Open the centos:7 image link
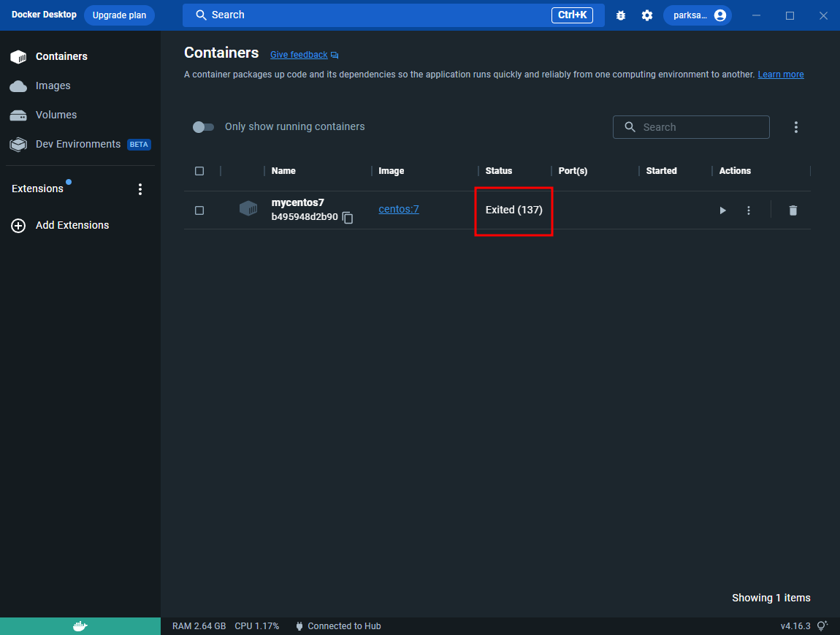The height and width of the screenshot is (635, 840). point(399,210)
